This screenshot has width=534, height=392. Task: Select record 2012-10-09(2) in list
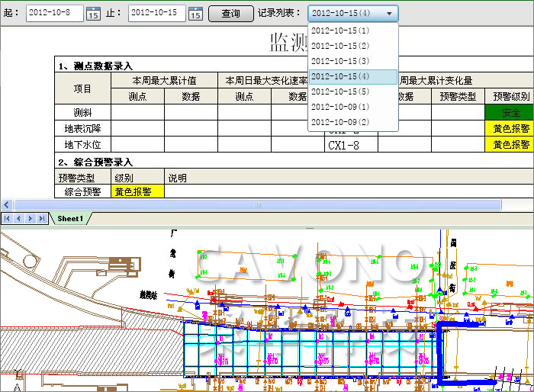(x=353, y=122)
